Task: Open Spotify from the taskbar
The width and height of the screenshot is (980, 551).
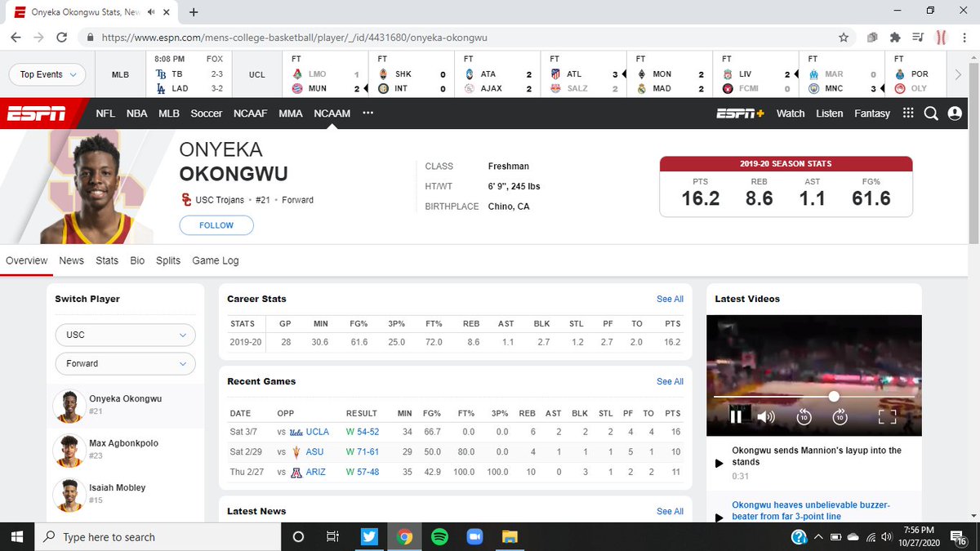Action: 439,536
